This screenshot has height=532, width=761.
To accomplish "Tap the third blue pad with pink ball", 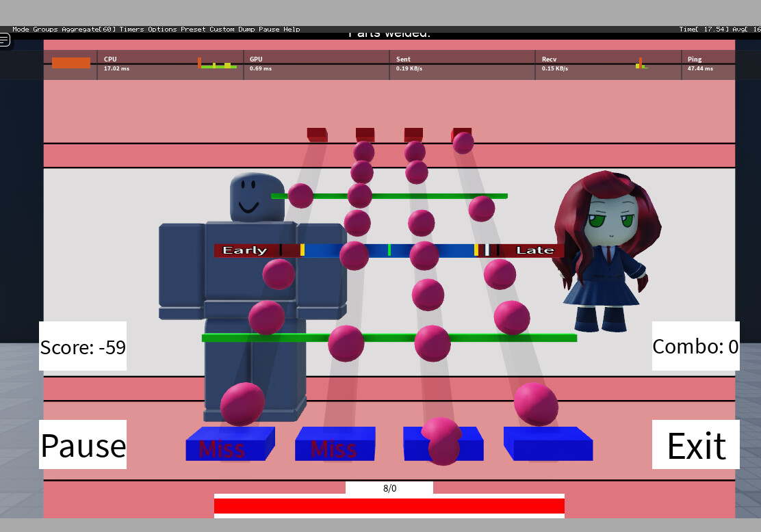I will tap(443, 446).
